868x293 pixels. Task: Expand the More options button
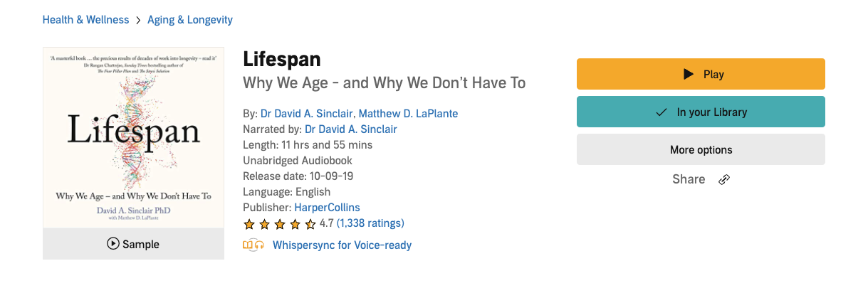(x=701, y=149)
